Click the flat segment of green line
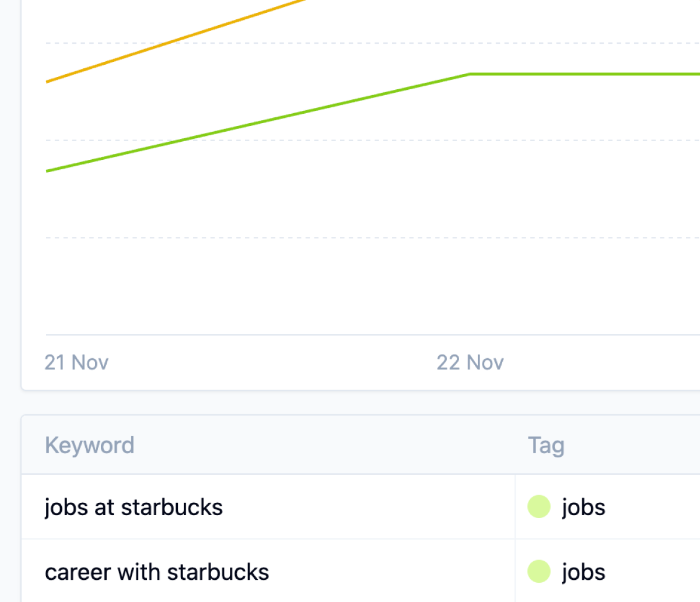 (583, 74)
